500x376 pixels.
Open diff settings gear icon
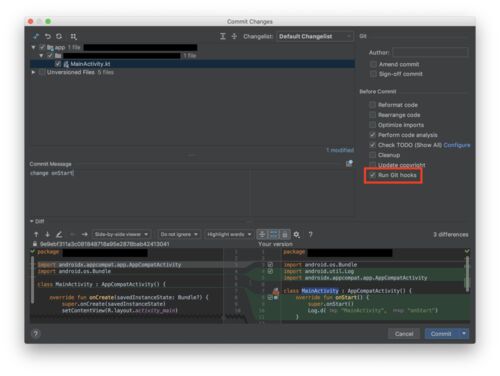pyautogui.click(x=296, y=235)
